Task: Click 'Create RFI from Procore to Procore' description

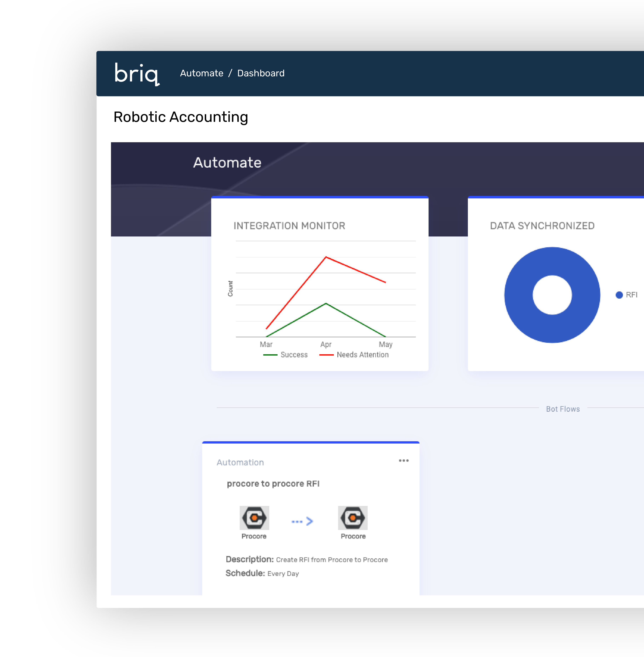Action: pyautogui.click(x=332, y=560)
